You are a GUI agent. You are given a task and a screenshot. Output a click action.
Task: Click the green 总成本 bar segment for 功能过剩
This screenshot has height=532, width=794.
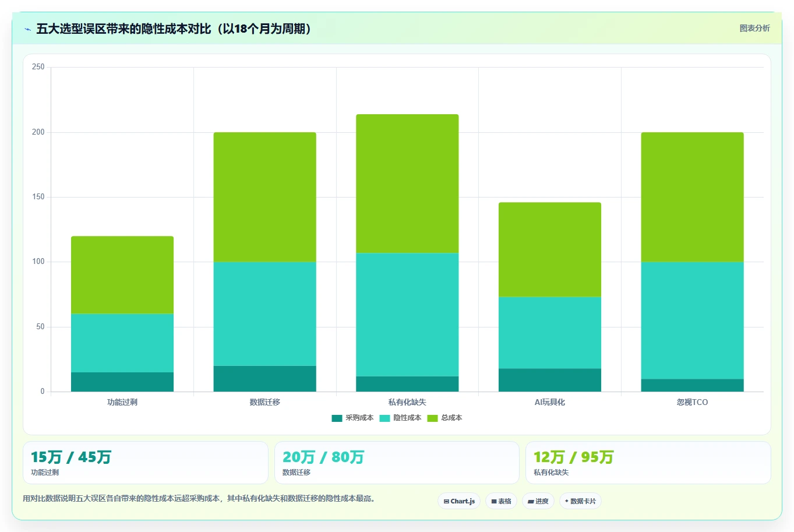pos(122,275)
